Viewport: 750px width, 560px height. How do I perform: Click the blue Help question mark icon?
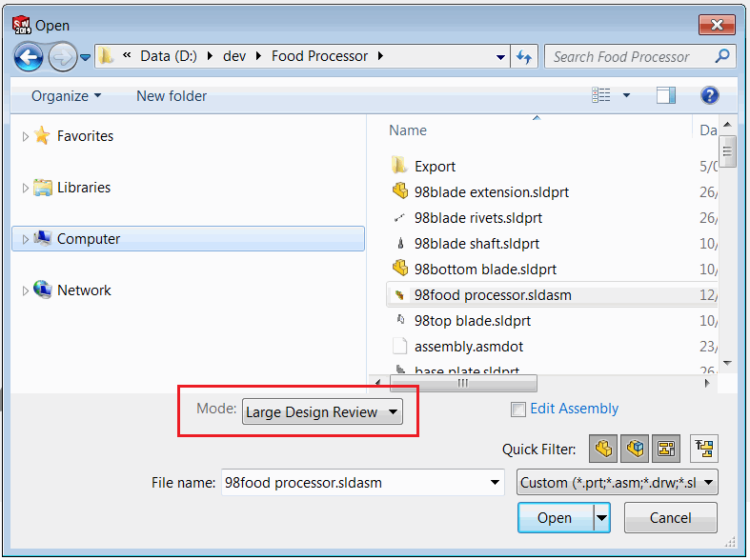click(x=709, y=95)
